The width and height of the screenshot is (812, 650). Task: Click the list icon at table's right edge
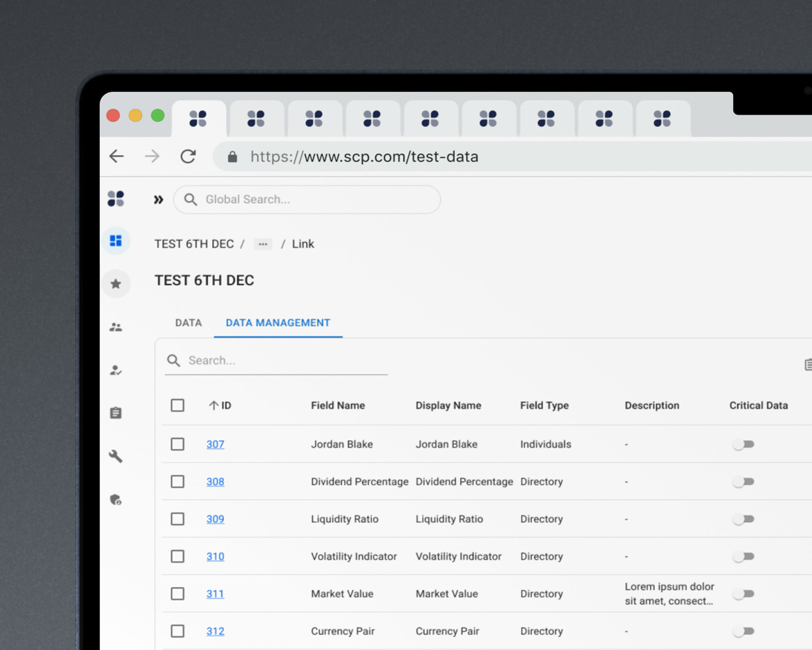[808, 365]
